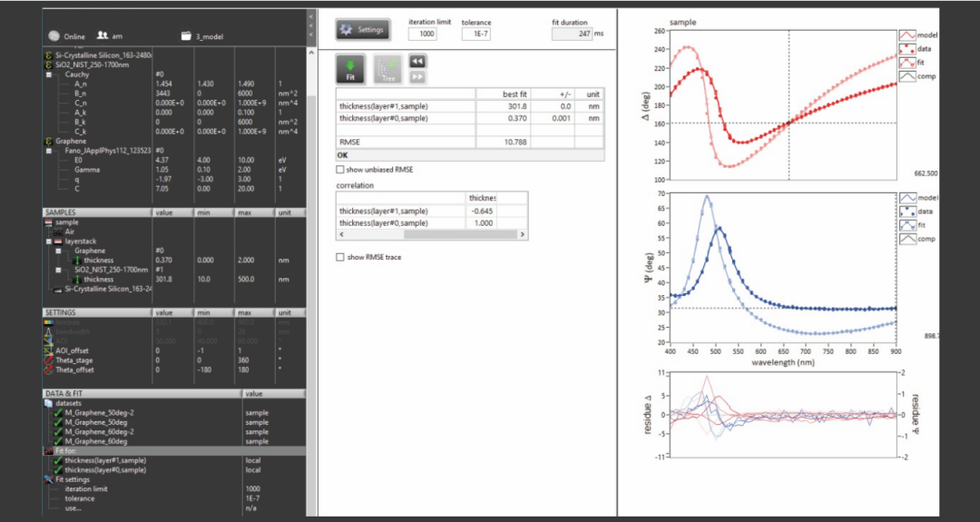This screenshot has width=980, height=522.
Task: Click the A_n parameter row in Cauchy
Action: (174, 84)
